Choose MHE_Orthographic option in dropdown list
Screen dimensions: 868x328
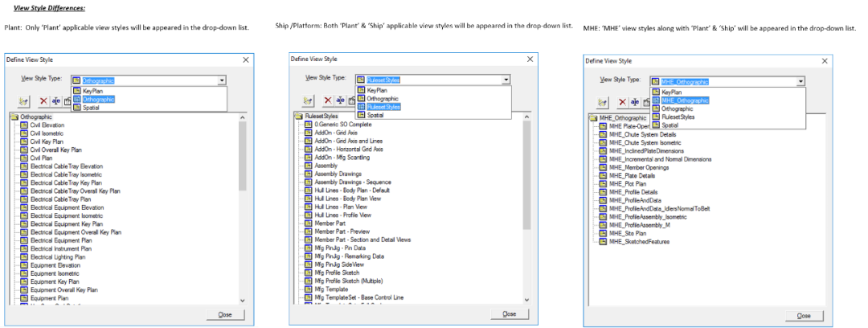pyautogui.click(x=728, y=100)
